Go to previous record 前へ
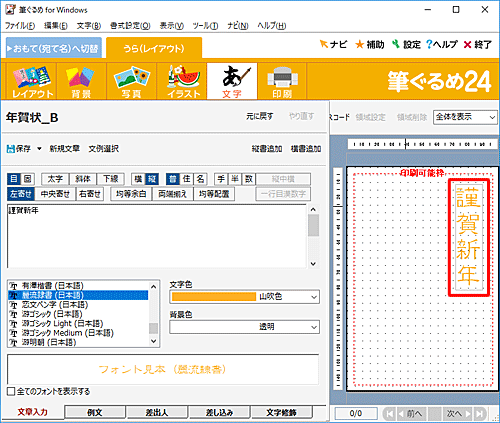500x423 pixels. 411,414
